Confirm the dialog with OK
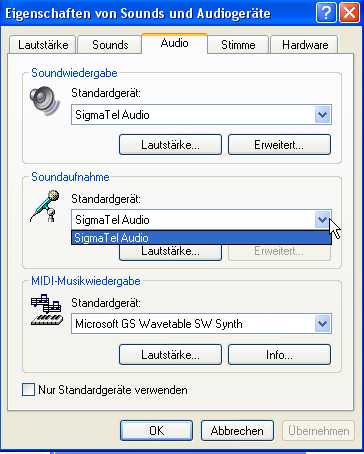This screenshot has width=364, height=454. pyautogui.click(x=156, y=431)
